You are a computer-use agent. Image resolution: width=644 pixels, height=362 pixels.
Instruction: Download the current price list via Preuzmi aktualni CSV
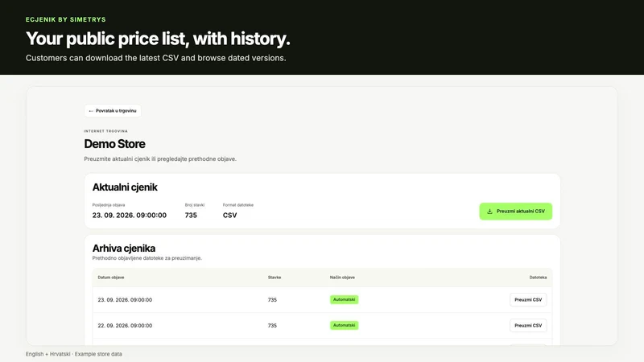515,212
